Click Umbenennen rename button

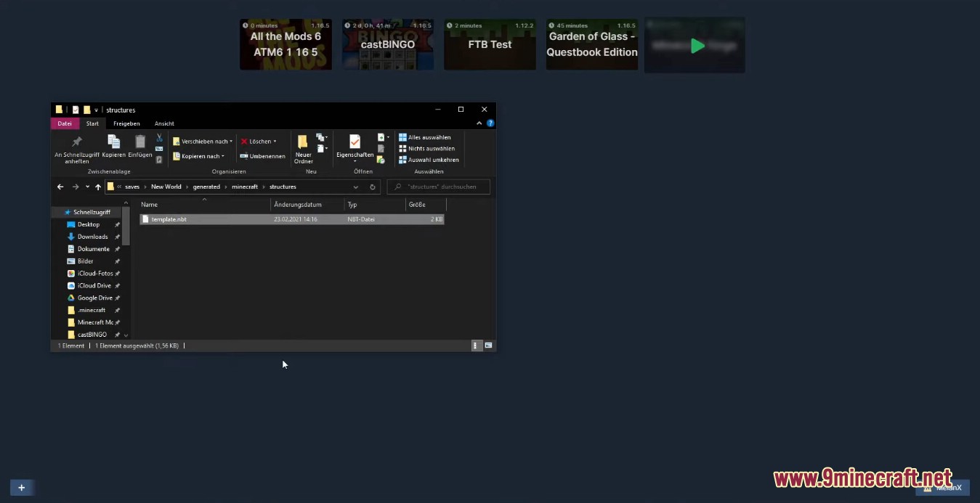coord(262,156)
